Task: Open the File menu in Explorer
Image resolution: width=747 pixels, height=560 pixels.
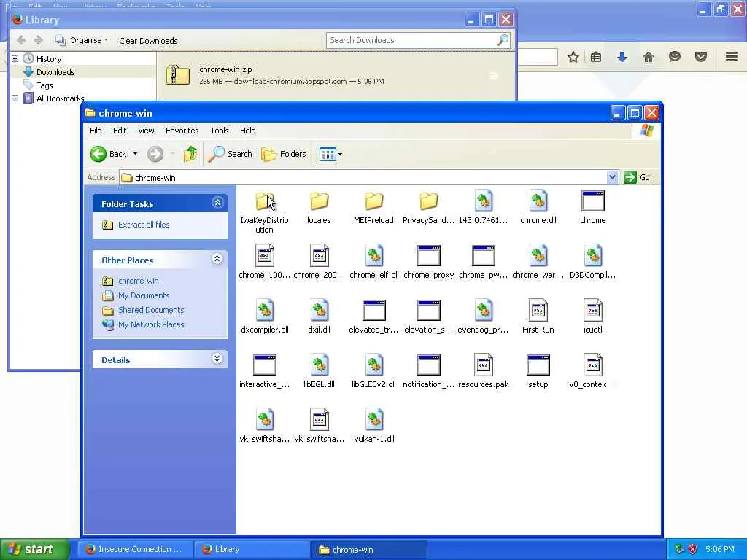Action: tap(96, 131)
